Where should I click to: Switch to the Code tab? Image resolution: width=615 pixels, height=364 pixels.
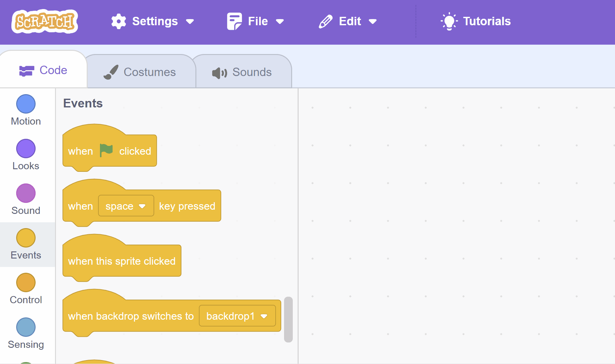point(43,70)
